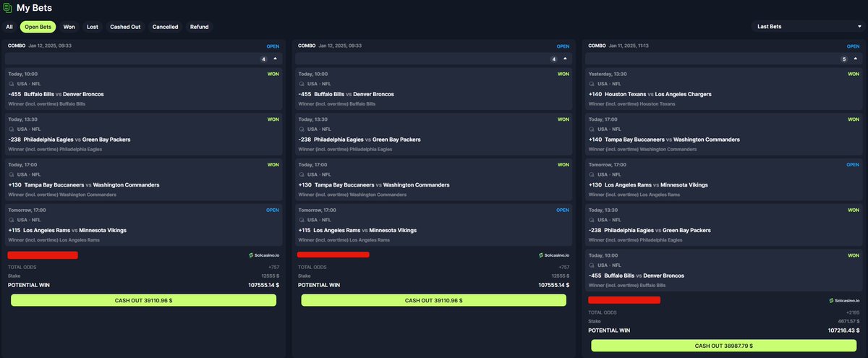Click middle card's stake value 12555 $
The width and height of the screenshot is (868, 358).
click(x=560, y=276)
